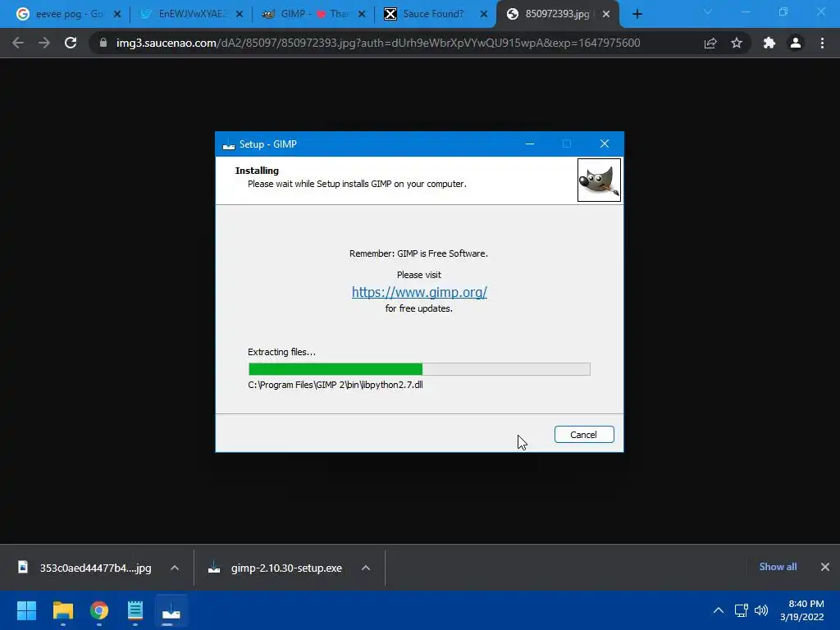Share this page via the share icon
This screenshot has height=630, width=840.
[x=710, y=43]
